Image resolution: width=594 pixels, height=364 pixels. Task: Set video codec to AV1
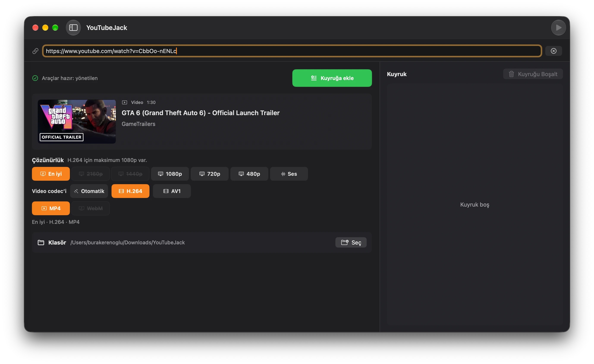pos(172,191)
